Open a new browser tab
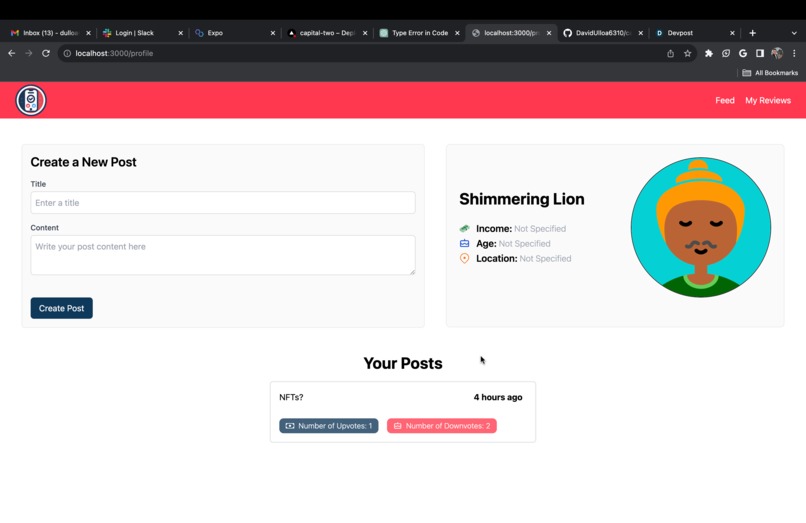Image resolution: width=806 pixels, height=523 pixels. click(753, 33)
